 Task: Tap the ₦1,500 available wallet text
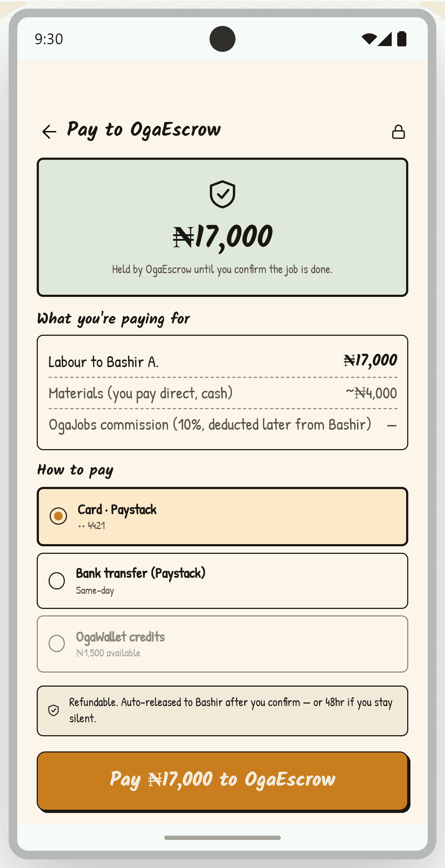pyautogui.click(x=108, y=653)
